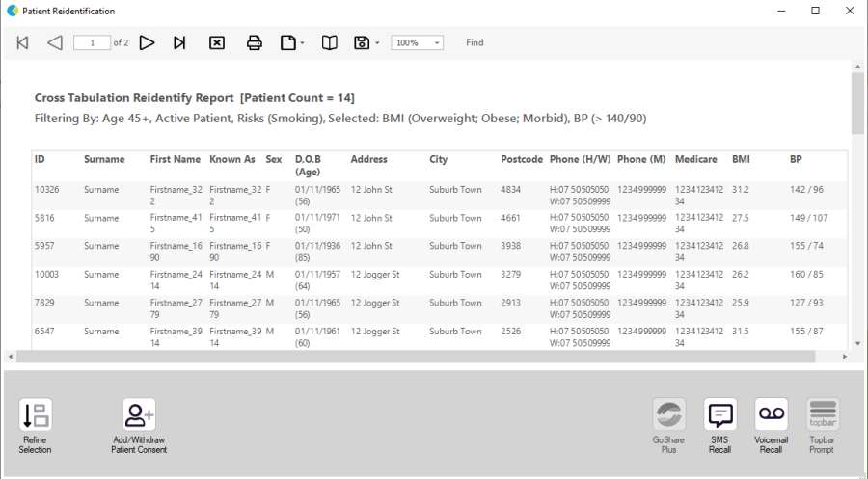868x479 pixels.
Task: Click vertical scrollbar up arrow
Action: click(x=857, y=67)
